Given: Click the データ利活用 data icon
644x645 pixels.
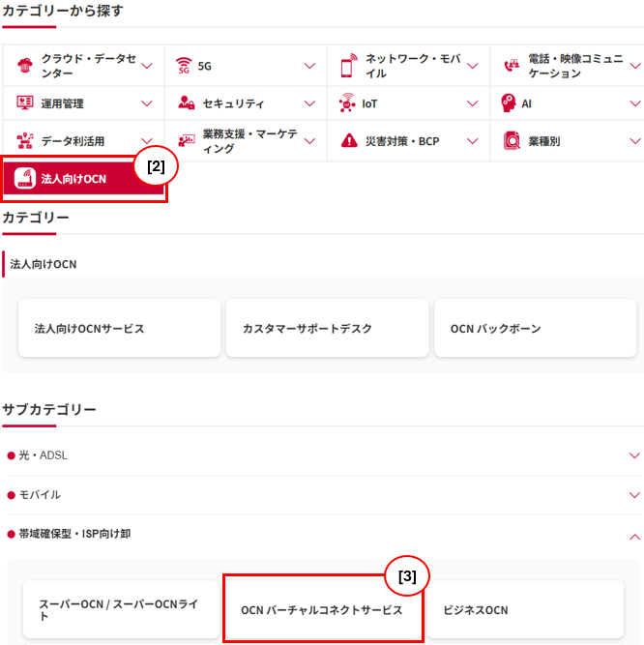Looking at the screenshot, I should click(x=25, y=140).
